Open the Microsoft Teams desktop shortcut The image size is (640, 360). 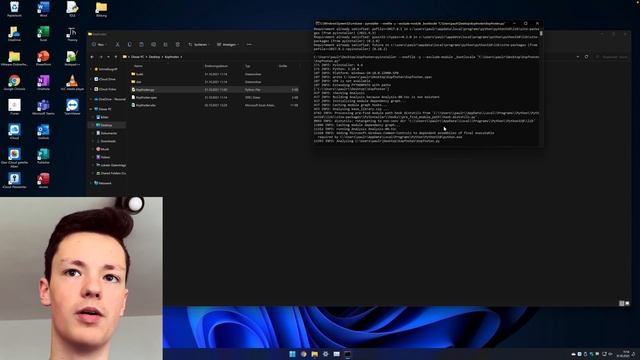click(x=43, y=107)
